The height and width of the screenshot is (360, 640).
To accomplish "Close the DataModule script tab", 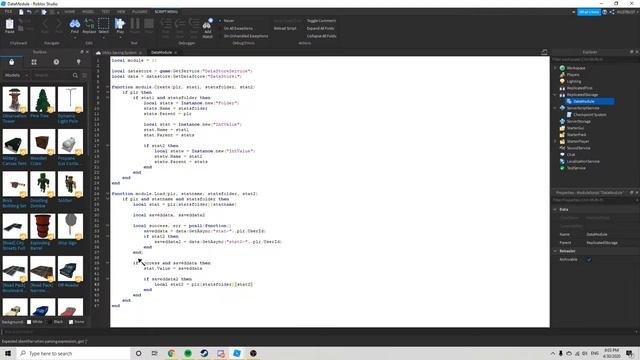I will point(176,53).
